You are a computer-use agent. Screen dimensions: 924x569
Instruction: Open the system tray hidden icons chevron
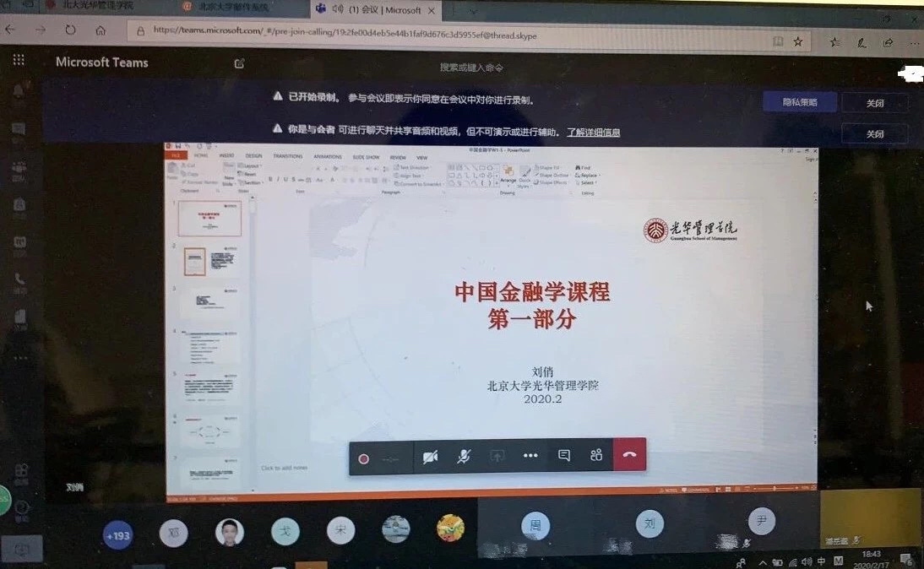(763, 562)
